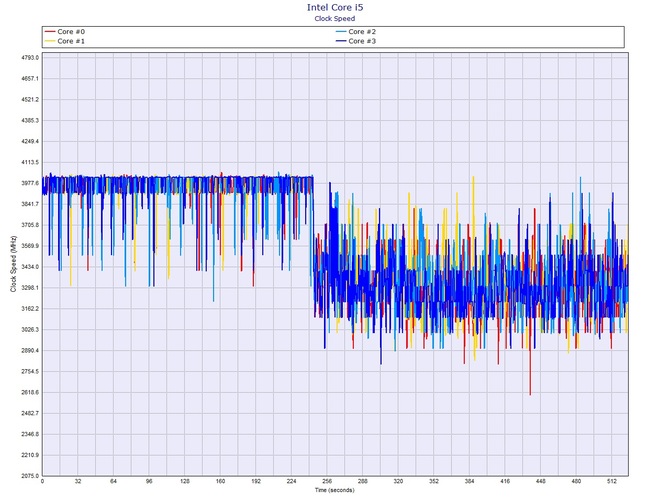Click the 448 tick on time axis

(541, 481)
